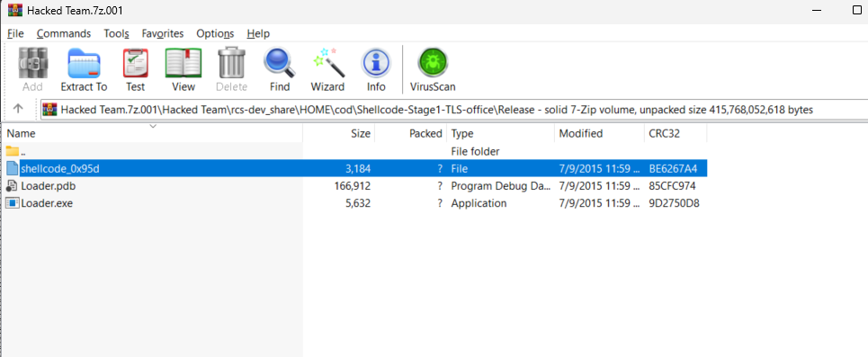The width and height of the screenshot is (868, 357).
Task: Show archive Info
Action: 376,63
